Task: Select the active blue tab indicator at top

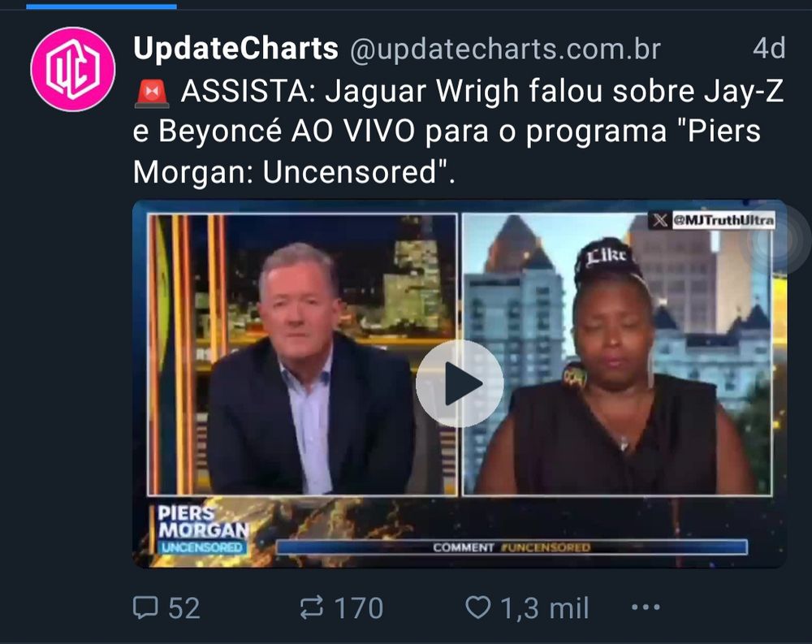Action: click(101, 6)
